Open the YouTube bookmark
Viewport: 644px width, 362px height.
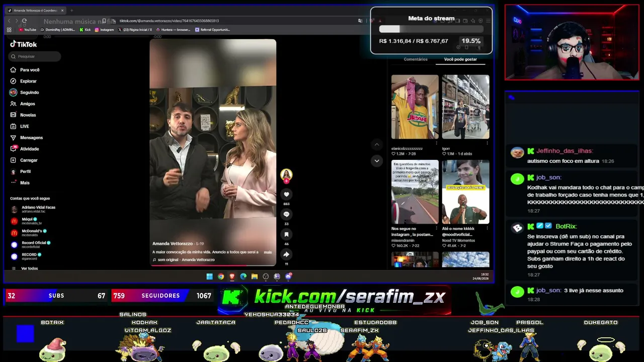point(28,30)
